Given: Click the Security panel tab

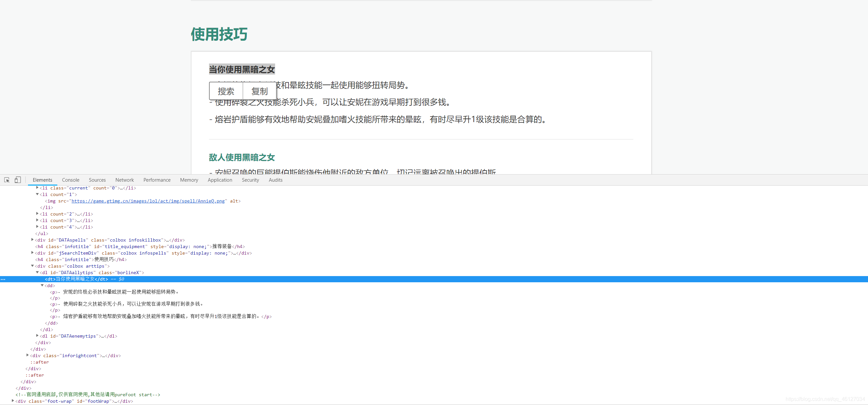Looking at the screenshot, I should click(x=251, y=180).
